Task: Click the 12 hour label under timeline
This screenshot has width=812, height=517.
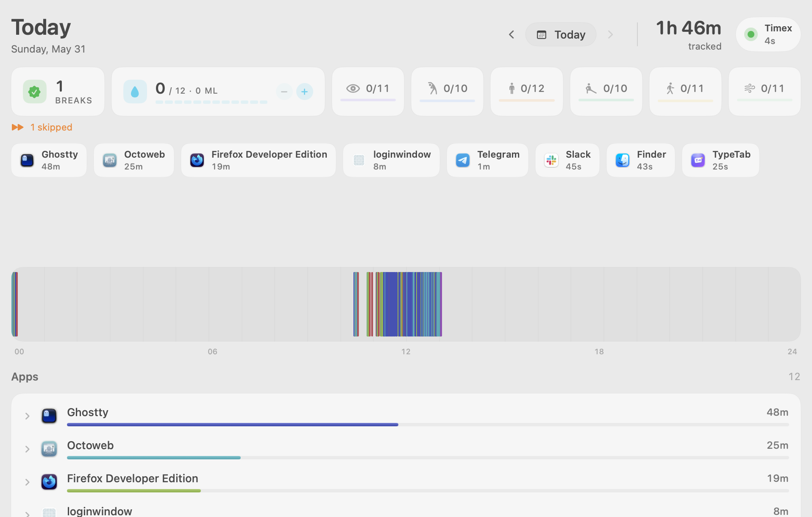Action: pos(406,352)
